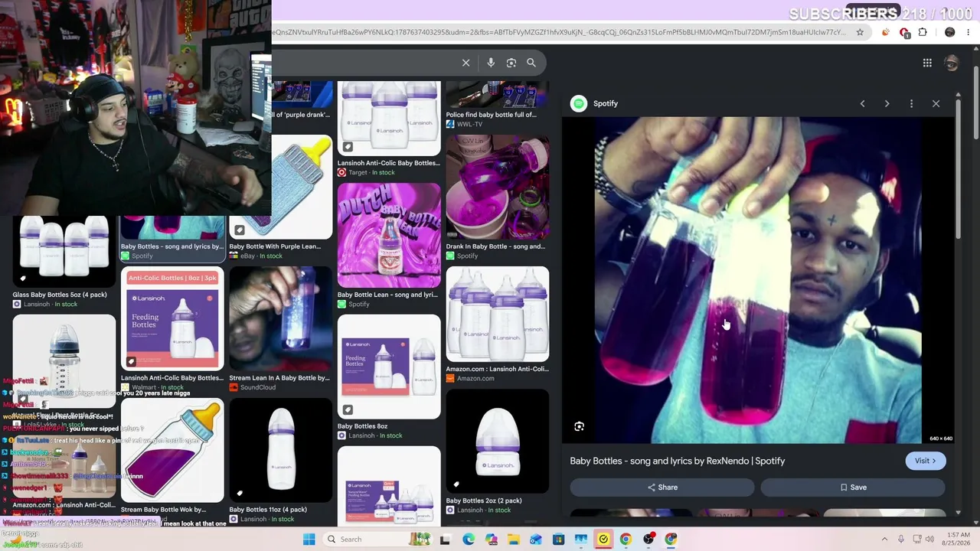Search inside image with the Lens overlay icon

click(579, 426)
